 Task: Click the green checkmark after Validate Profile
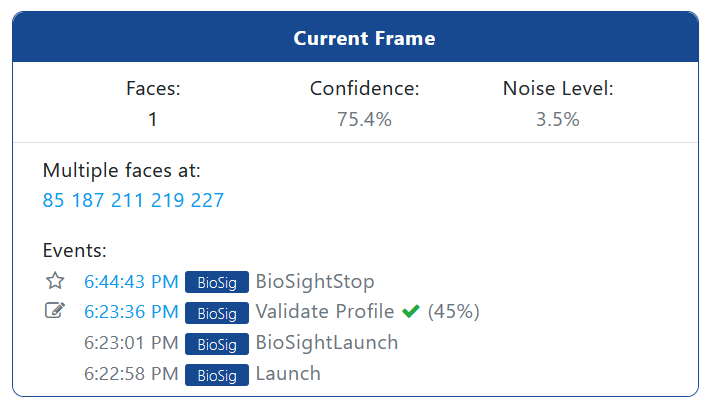pyautogui.click(x=411, y=312)
